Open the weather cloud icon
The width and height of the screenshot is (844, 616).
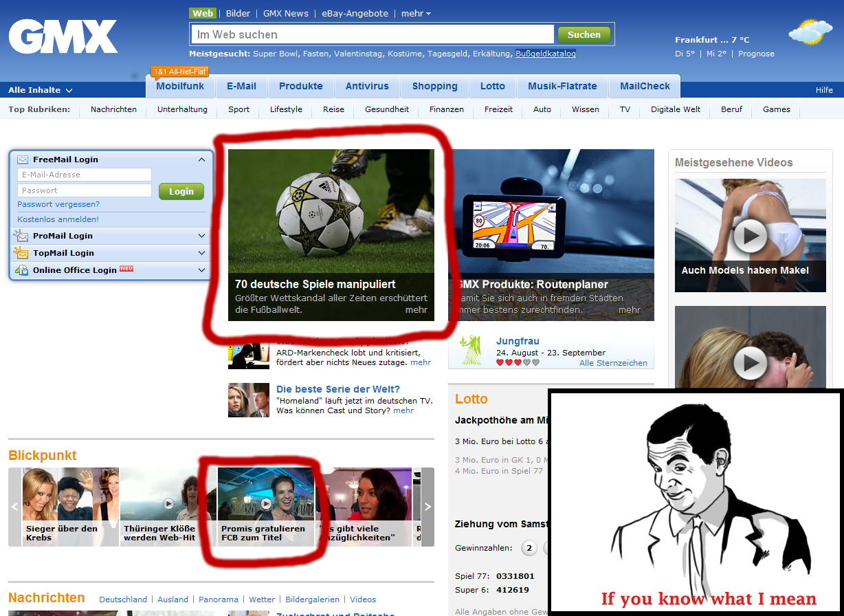(810, 32)
